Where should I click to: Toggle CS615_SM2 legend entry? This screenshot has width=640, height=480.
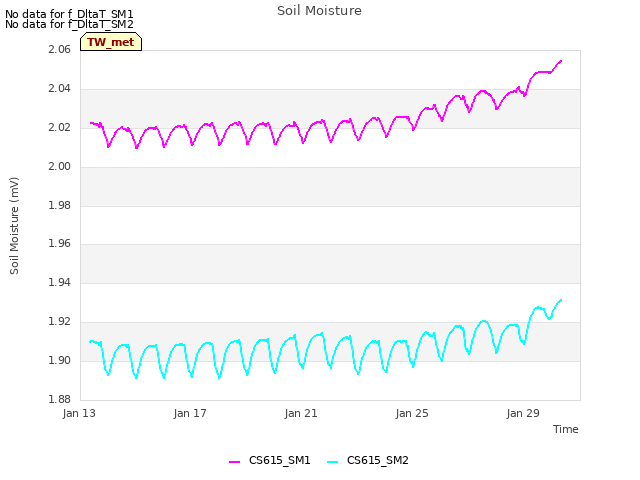[368, 460]
